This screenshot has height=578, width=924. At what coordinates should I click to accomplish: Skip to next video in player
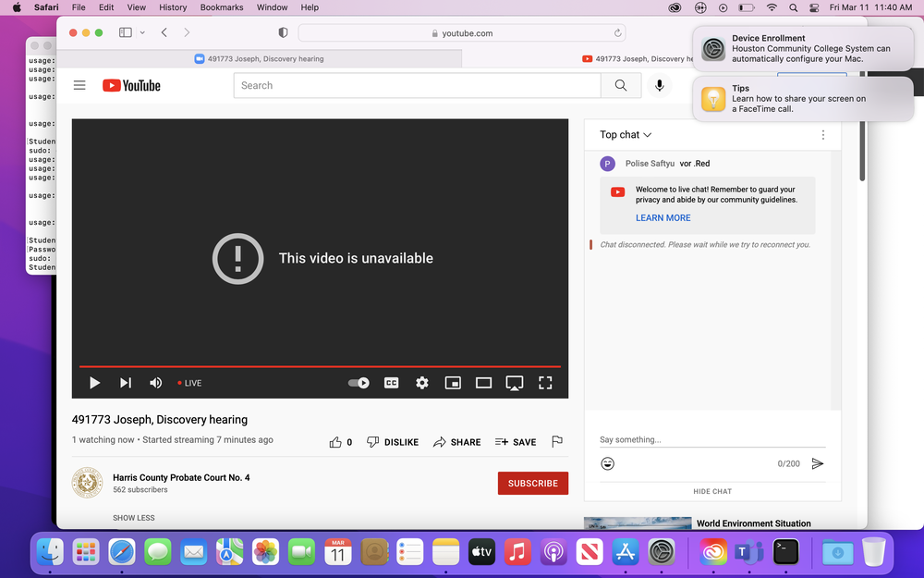[126, 383]
